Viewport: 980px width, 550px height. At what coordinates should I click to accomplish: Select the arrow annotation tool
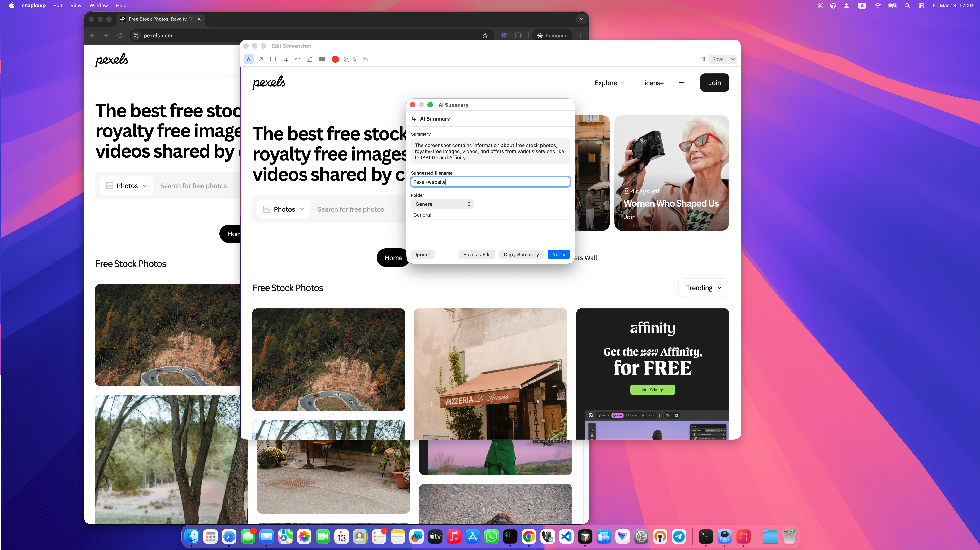click(x=261, y=59)
